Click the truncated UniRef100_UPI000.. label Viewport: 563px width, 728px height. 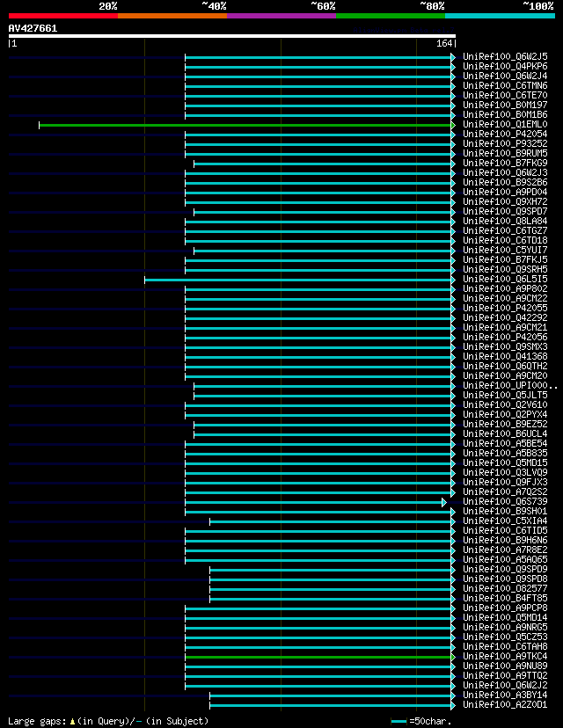tap(510, 386)
